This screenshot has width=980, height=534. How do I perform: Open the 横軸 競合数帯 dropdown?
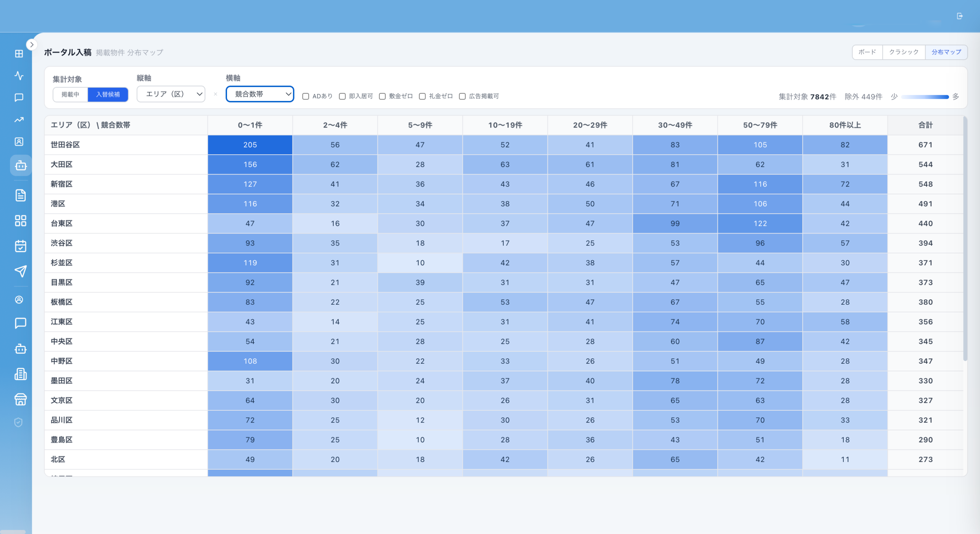260,94
